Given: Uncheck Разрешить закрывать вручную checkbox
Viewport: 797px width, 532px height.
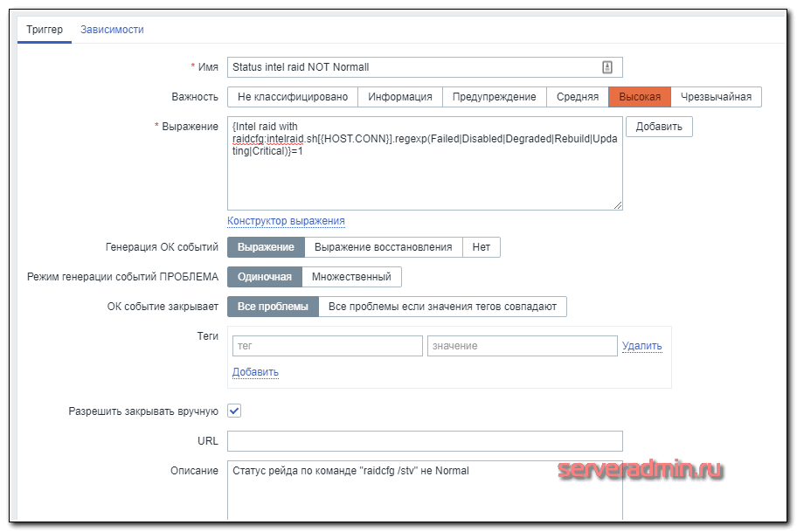Looking at the screenshot, I should tap(234, 411).
